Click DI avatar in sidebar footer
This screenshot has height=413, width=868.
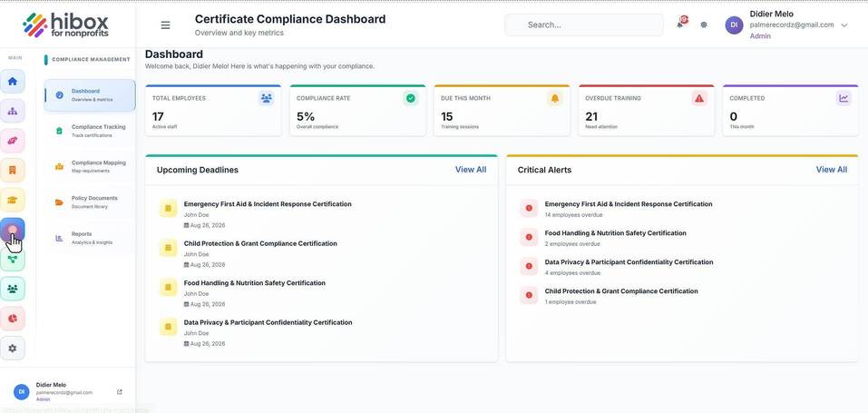click(21, 392)
